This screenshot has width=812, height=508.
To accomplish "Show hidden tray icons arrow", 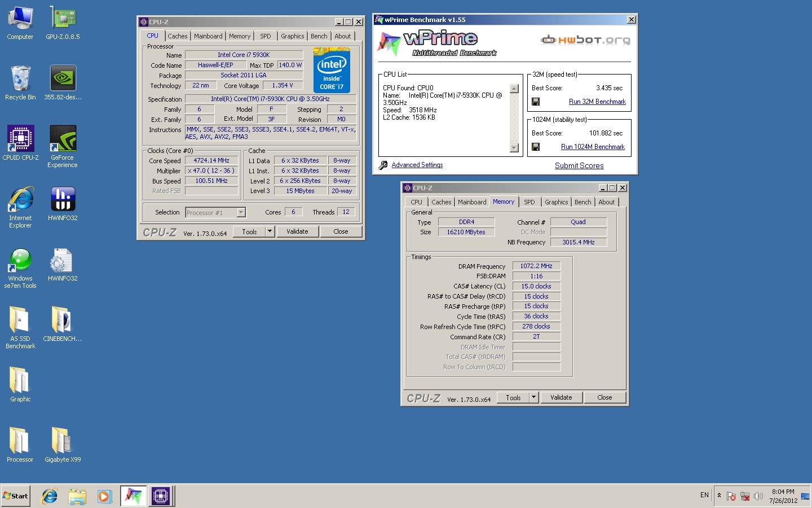I will (719, 496).
